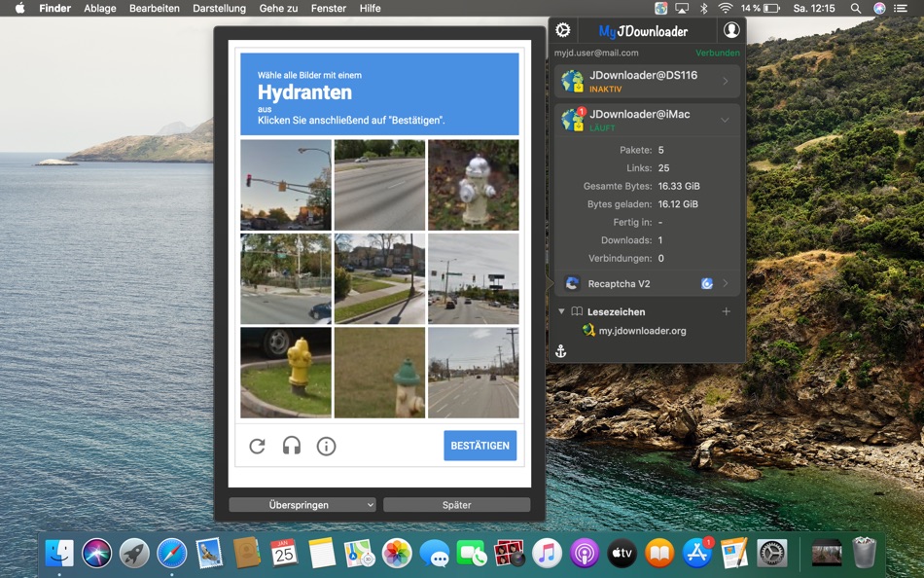Click the Gesamte Bytes value 16.33 GiB
Image resolution: width=924 pixels, height=578 pixels.
click(x=679, y=186)
